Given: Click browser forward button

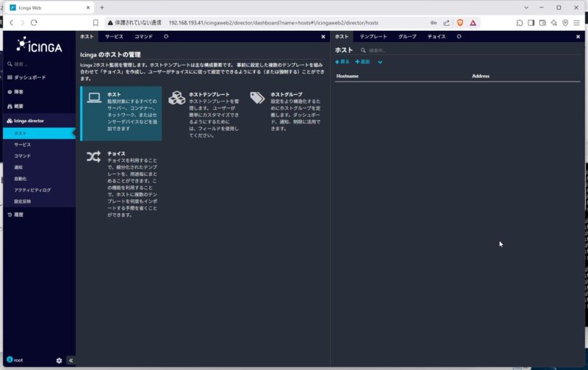Looking at the screenshot, I should [23, 23].
